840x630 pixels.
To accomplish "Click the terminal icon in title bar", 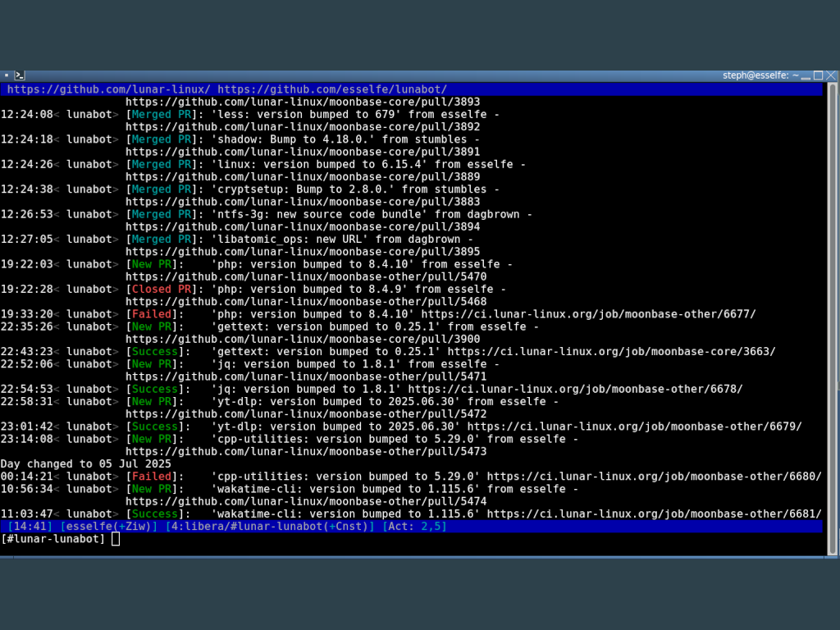I will click(20, 75).
